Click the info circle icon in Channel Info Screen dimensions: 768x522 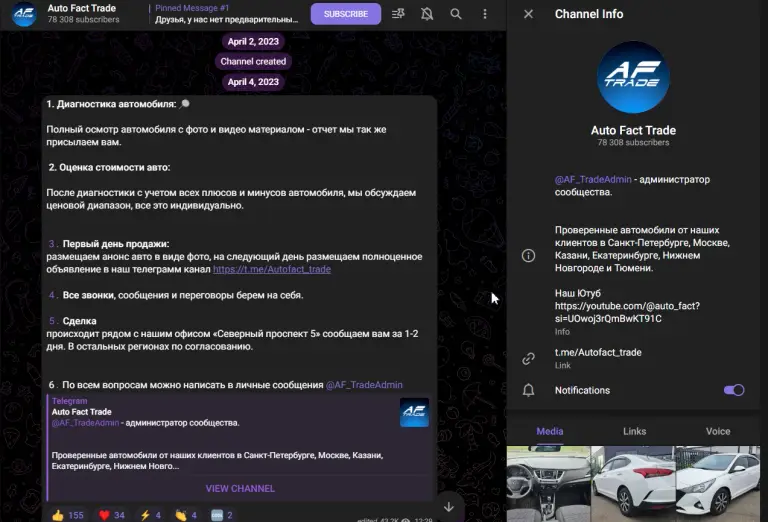pyautogui.click(x=528, y=256)
